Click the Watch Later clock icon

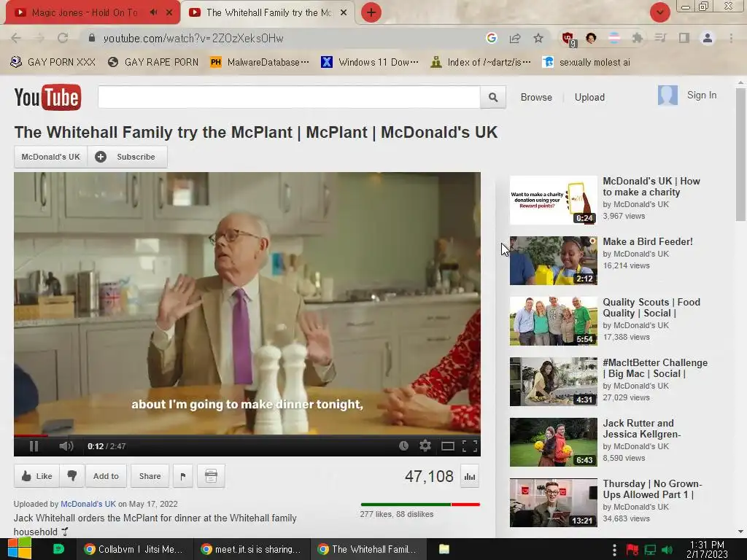[x=403, y=446]
